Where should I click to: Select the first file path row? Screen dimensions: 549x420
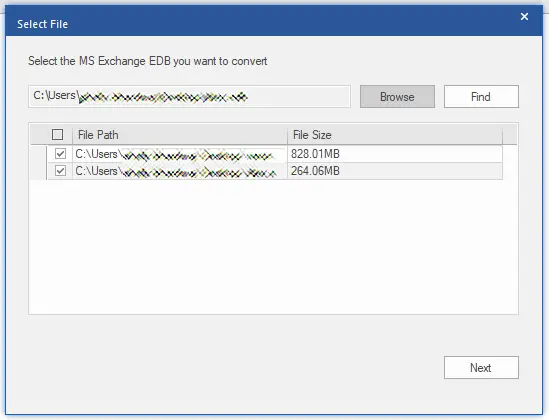[x=180, y=154]
